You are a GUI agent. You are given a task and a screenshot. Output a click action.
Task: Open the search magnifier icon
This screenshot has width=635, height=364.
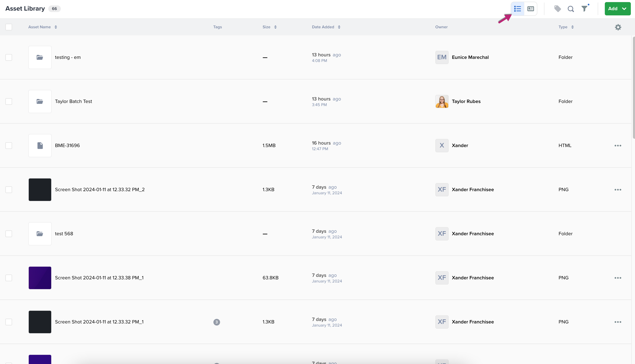[571, 9]
